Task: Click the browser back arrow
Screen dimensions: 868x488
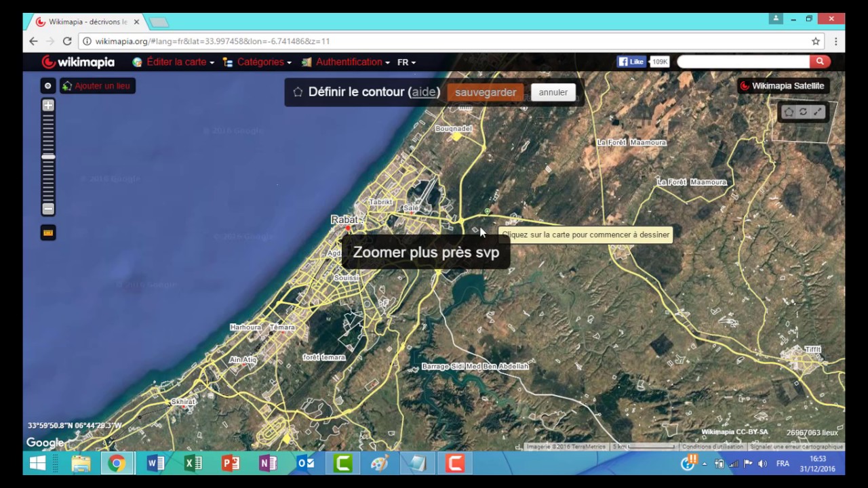Action: 33,41
